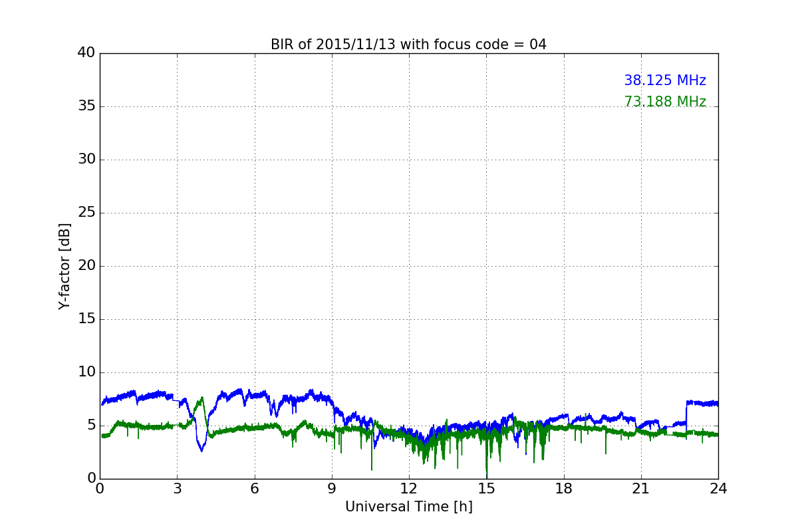Click the x-axis tick label 9
Viewport: 798px width, 532px height.
(332, 489)
